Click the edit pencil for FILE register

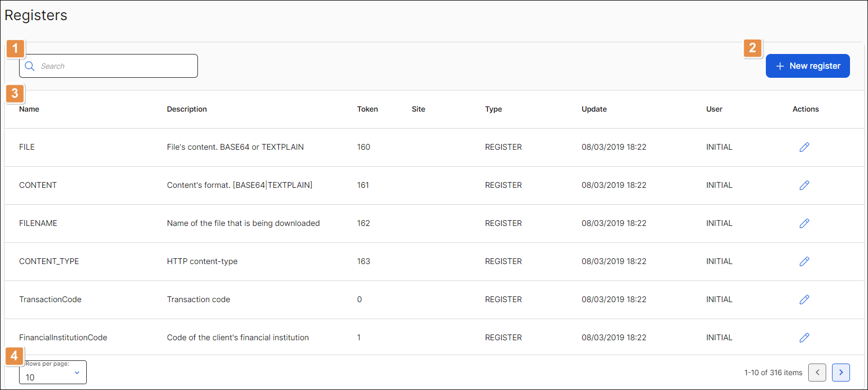click(x=804, y=147)
